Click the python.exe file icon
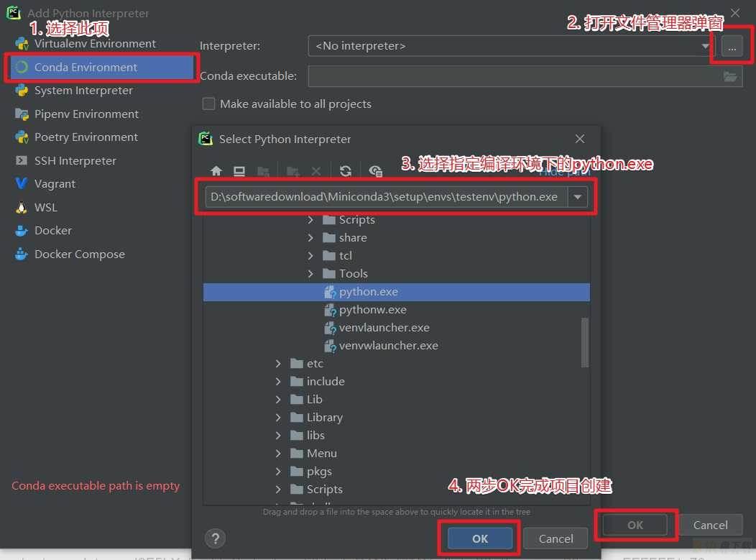This screenshot has width=756, height=560. 331,292
